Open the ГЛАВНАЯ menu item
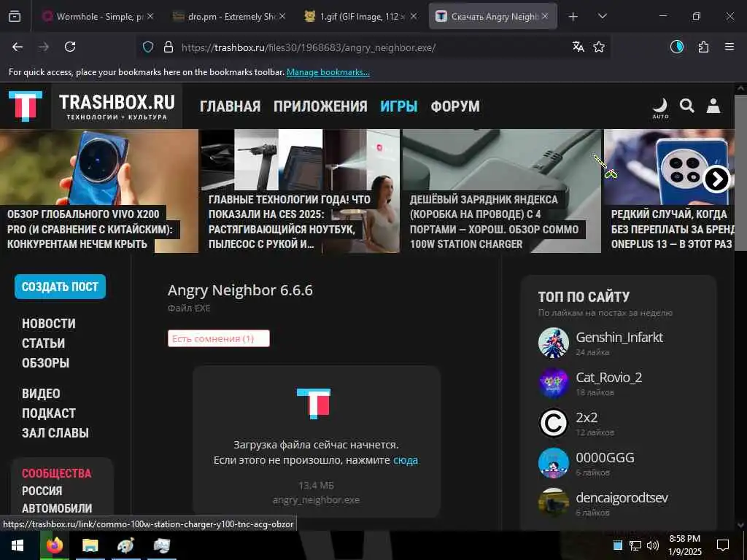This screenshot has height=560, width=747. click(230, 106)
